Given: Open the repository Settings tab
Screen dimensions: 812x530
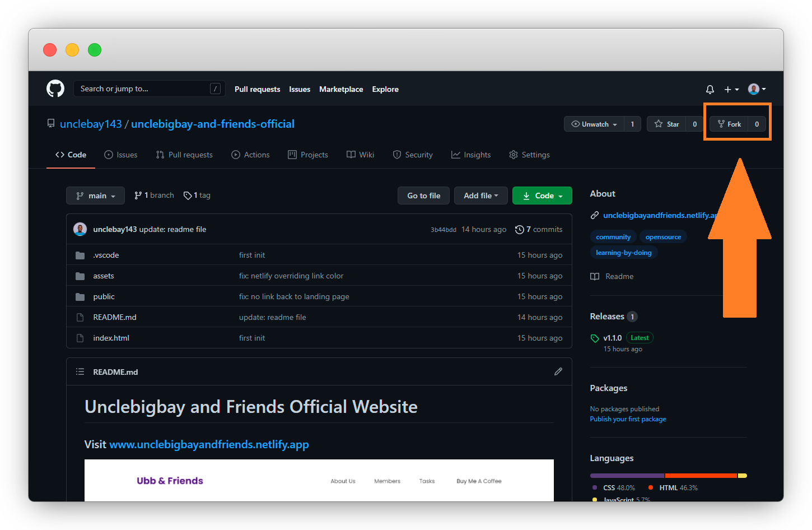Looking at the screenshot, I should [x=529, y=155].
